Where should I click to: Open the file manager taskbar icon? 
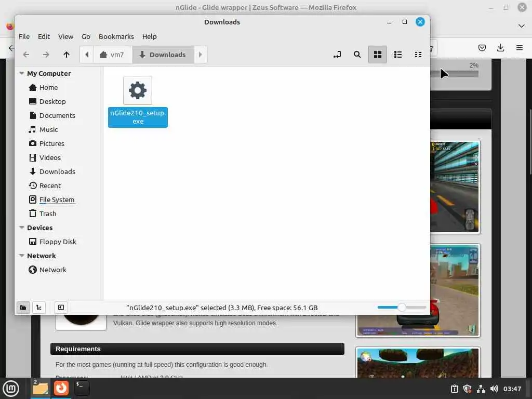pos(41,388)
